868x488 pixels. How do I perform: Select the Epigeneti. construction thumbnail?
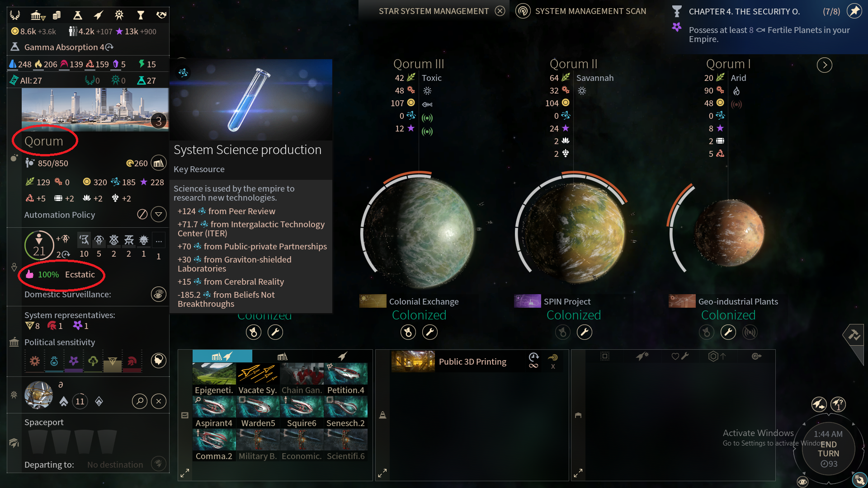coord(214,379)
